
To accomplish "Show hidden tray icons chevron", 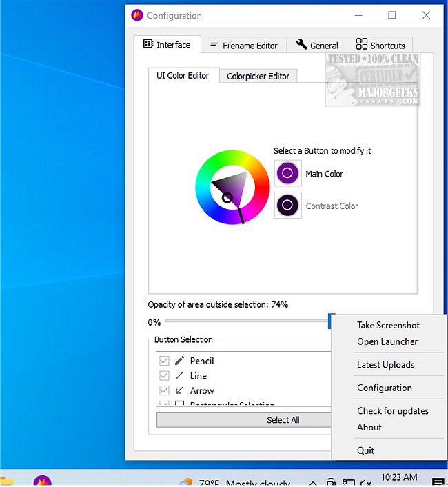I will click(x=313, y=483).
